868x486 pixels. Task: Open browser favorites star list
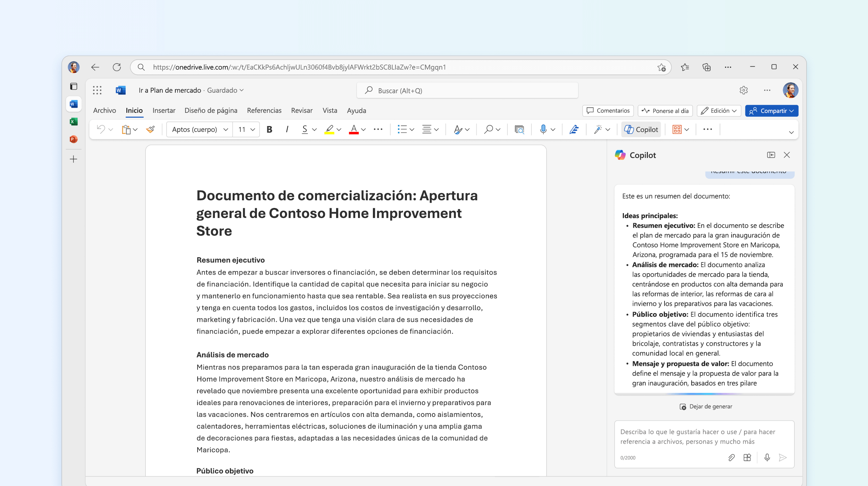click(x=685, y=67)
